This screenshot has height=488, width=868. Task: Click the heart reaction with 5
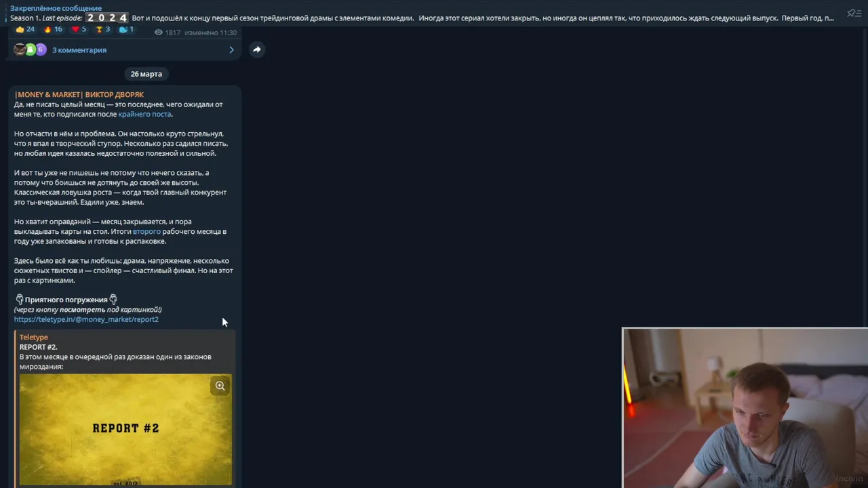point(79,29)
